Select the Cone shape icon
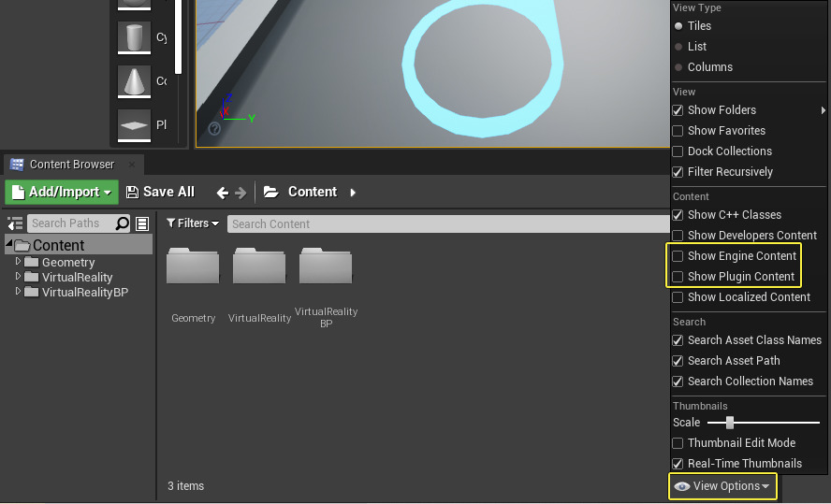 click(134, 81)
